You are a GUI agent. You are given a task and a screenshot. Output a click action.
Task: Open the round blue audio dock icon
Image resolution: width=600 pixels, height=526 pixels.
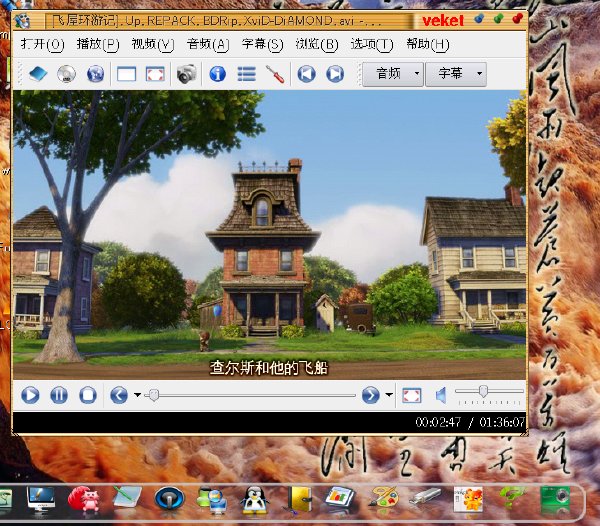coord(170,499)
